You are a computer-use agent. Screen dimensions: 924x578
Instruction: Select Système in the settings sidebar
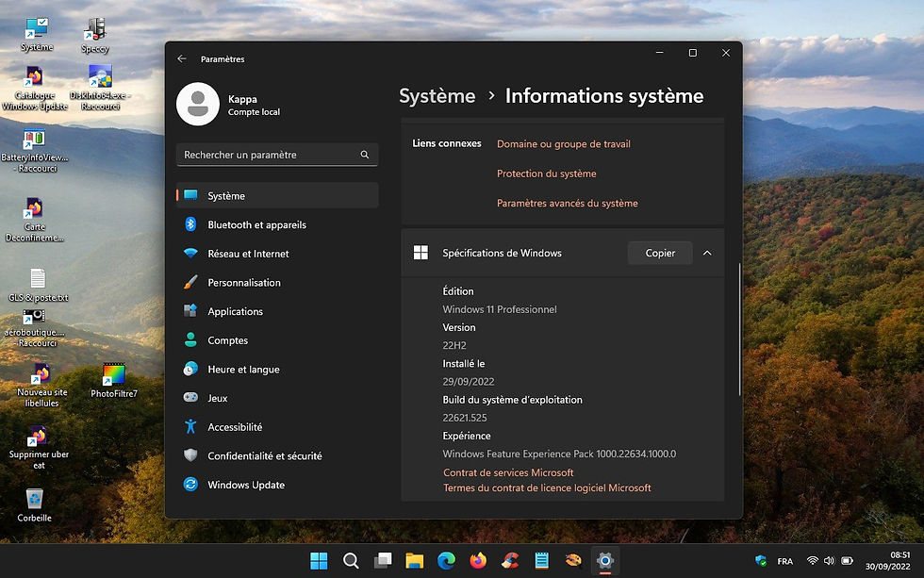pyautogui.click(x=277, y=195)
